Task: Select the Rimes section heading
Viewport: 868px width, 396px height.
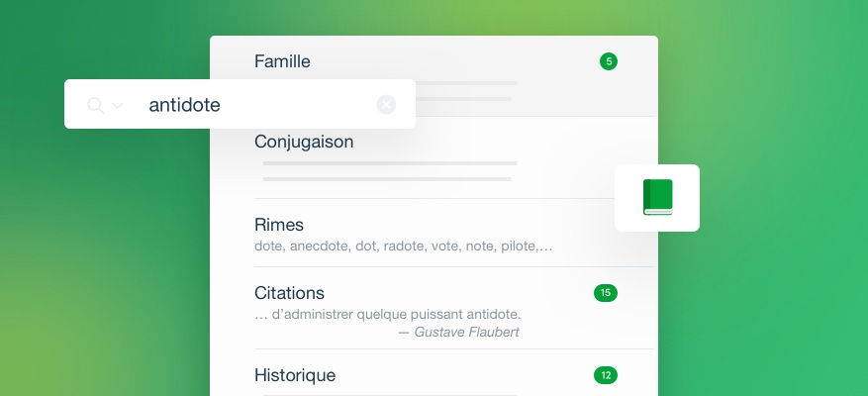Action: coord(278,225)
